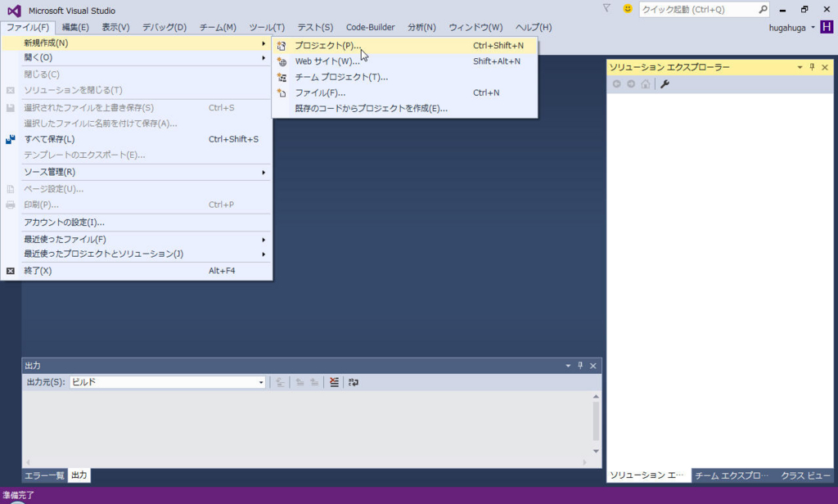Click Solution Explorer forward arrow icon
Image resolution: width=838 pixels, height=504 pixels.
(631, 84)
